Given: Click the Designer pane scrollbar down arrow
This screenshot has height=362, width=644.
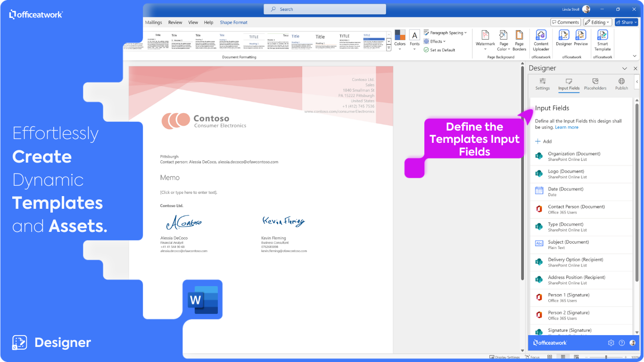Looking at the screenshot, I should [x=636, y=332].
